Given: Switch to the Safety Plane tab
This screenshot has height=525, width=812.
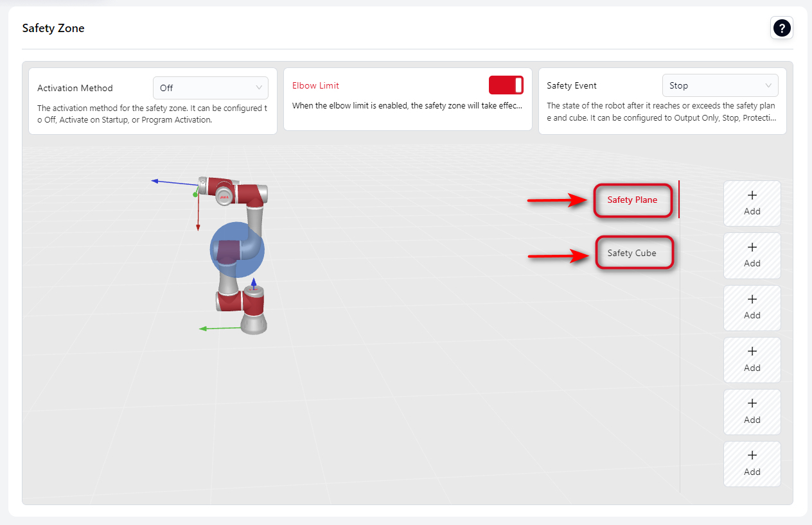Looking at the screenshot, I should (632, 200).
